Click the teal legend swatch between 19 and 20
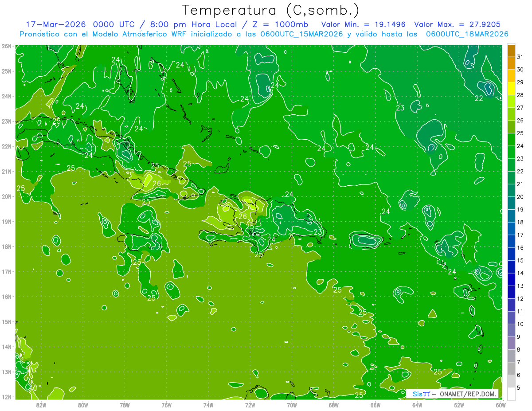 (511, 203)
